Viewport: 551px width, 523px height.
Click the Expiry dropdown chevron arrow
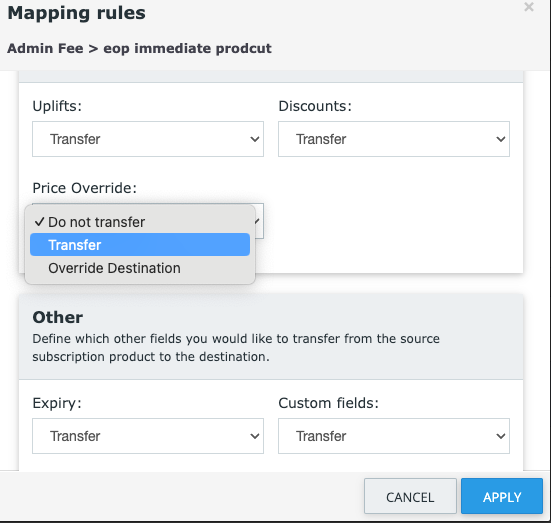255,436
